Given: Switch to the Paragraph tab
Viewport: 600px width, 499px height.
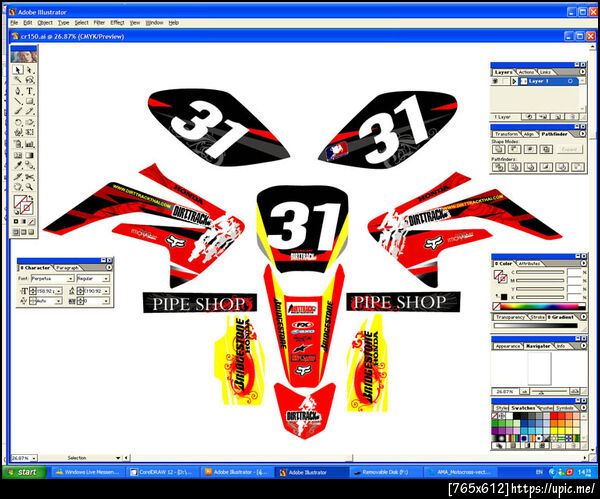Looking at the screenshot, I should [67, 268].
